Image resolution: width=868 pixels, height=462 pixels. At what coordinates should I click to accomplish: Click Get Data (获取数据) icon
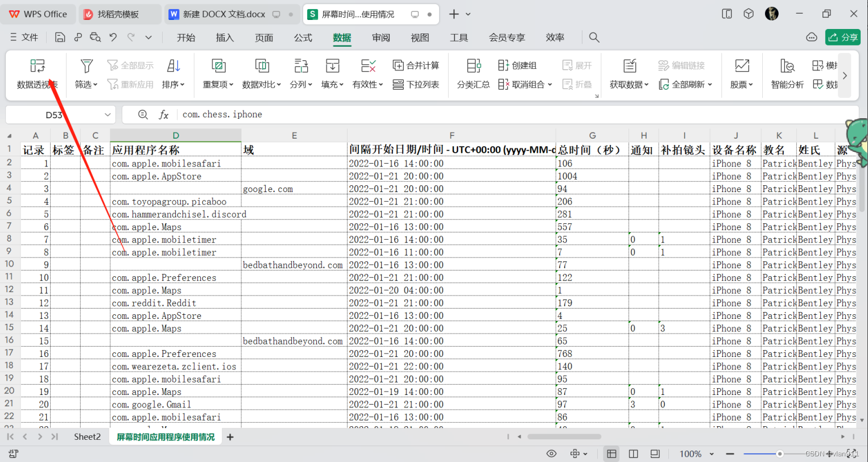(630, 66)
